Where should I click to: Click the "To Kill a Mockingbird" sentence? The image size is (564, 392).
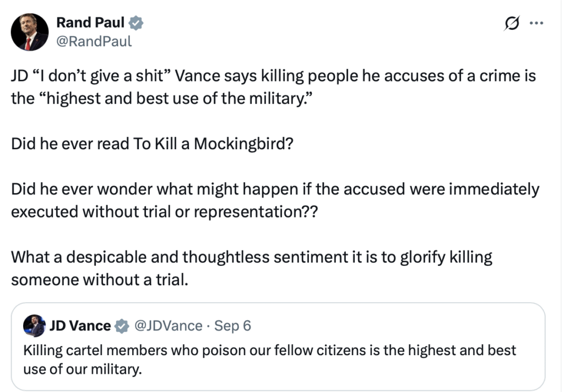point(151,144)
